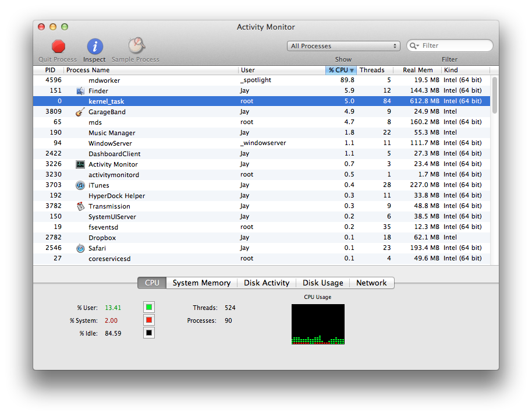Select the Dropbox process row

click(261, 238)
